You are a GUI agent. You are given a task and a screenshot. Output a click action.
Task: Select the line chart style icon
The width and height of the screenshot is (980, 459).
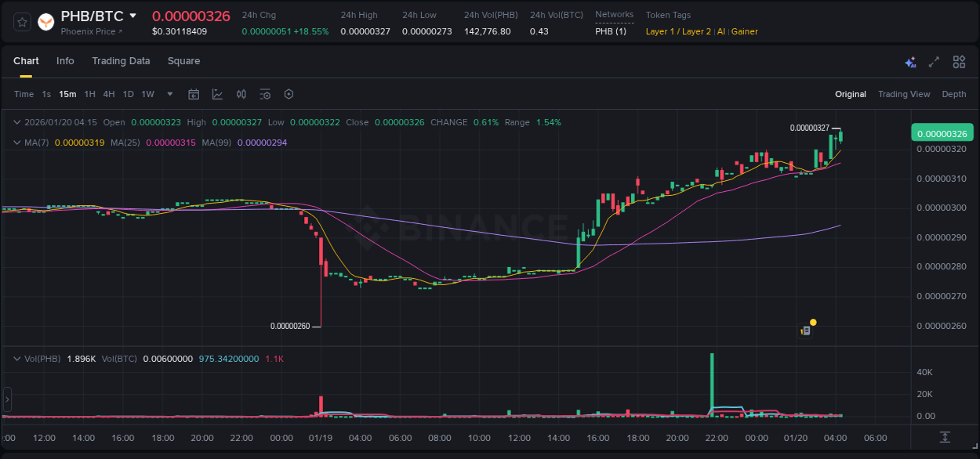217,94
